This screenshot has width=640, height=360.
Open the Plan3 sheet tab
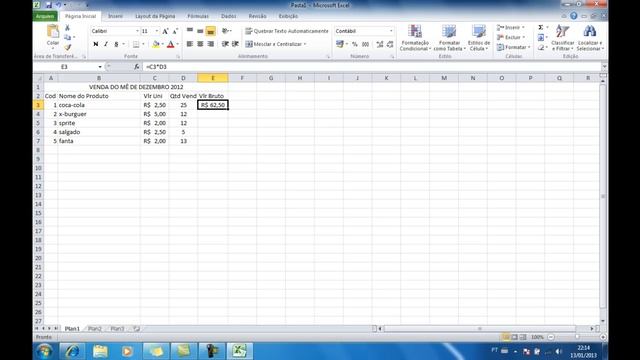pyautogui.click(x=118, y=329)
